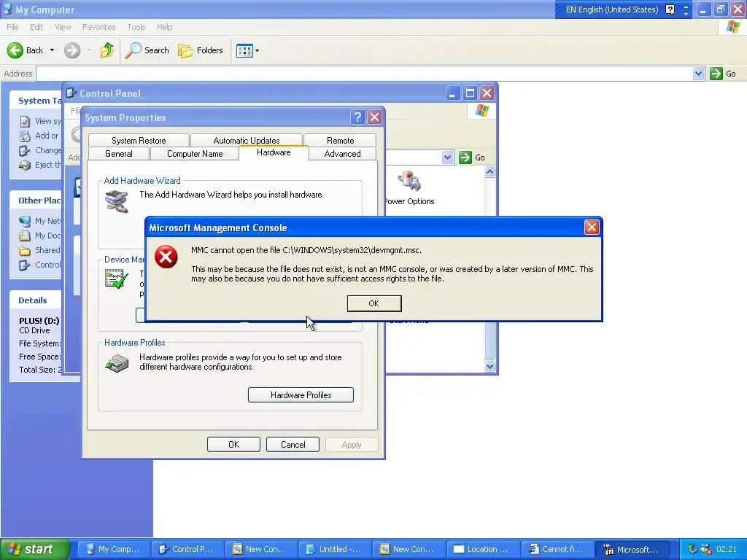Click OK in the Microsoft Management Console error
Viewport: 747px width, 560px height.
374,303
